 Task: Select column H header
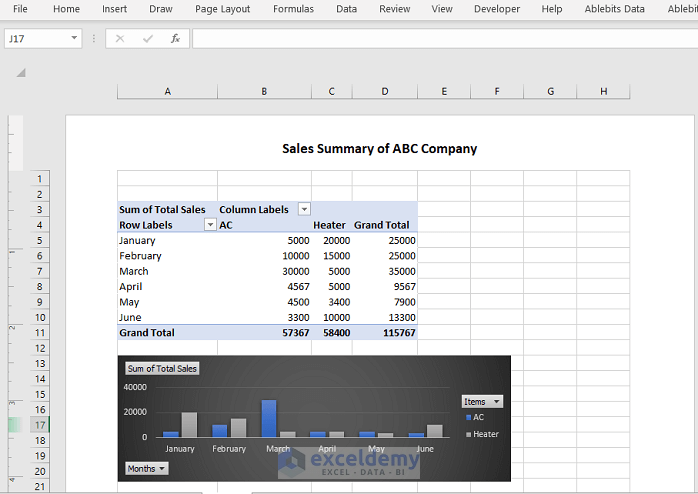[x=603, y=91]
